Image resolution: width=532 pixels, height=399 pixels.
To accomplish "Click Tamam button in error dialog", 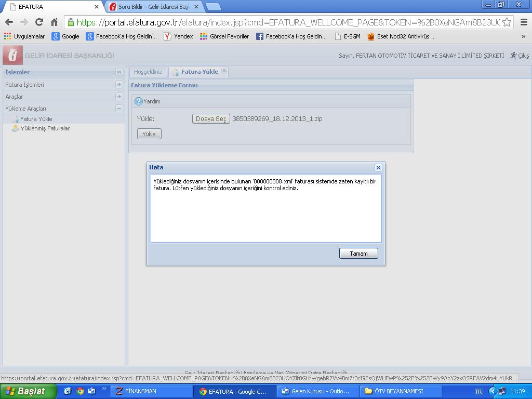I will (358, 254).
